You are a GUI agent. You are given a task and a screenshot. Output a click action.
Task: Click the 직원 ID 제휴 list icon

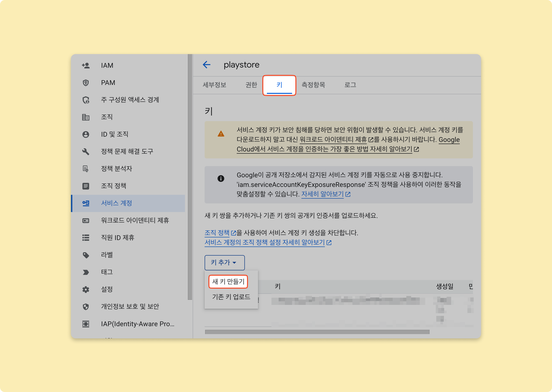86,238
